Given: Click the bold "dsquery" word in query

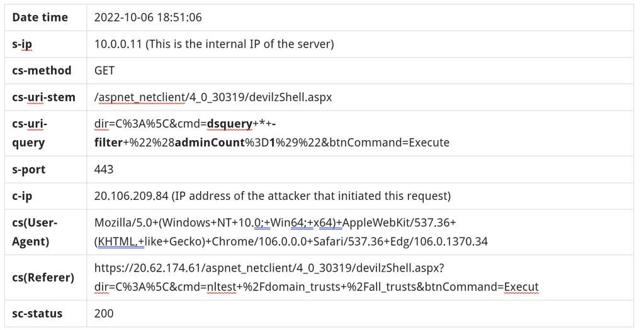Looking at the screenshot, I should pos(230,124).
